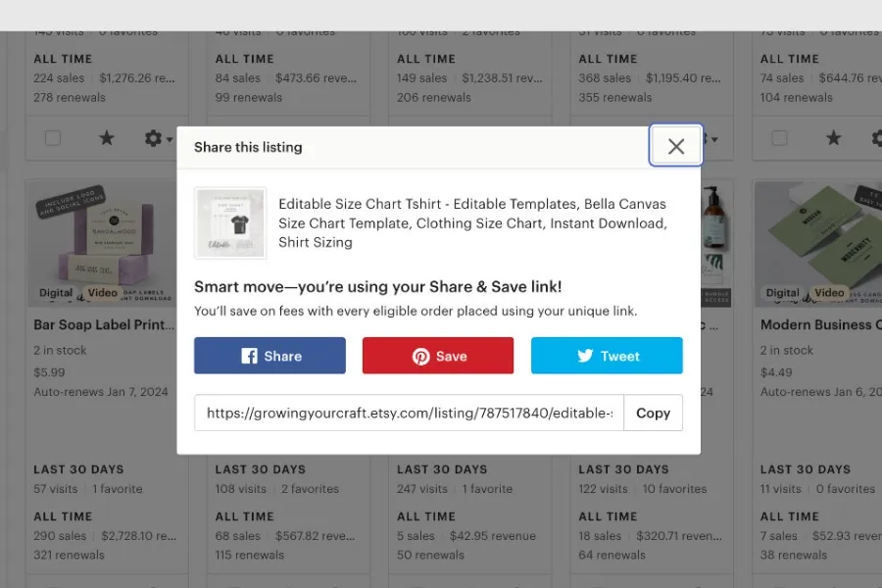Select the '108 visits' text
The width and height of the screenshot is (882, 588).
coord(241,488)
